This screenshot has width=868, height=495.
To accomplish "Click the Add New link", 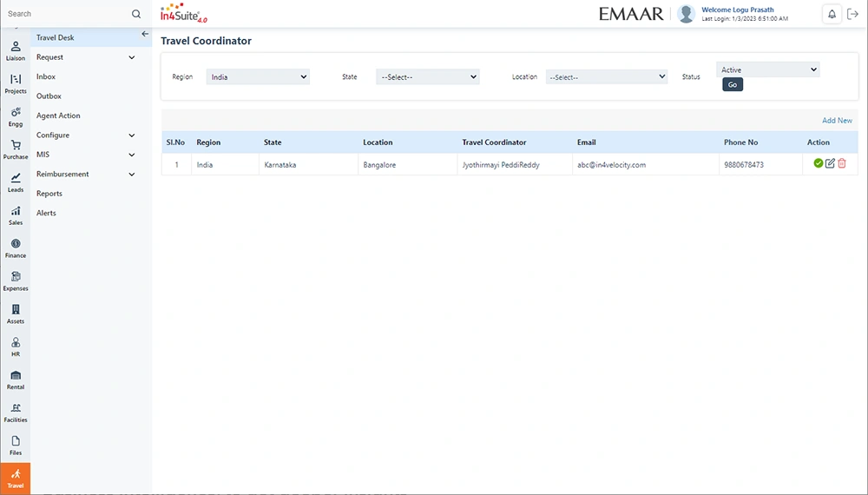I will (x=837, y=121).
